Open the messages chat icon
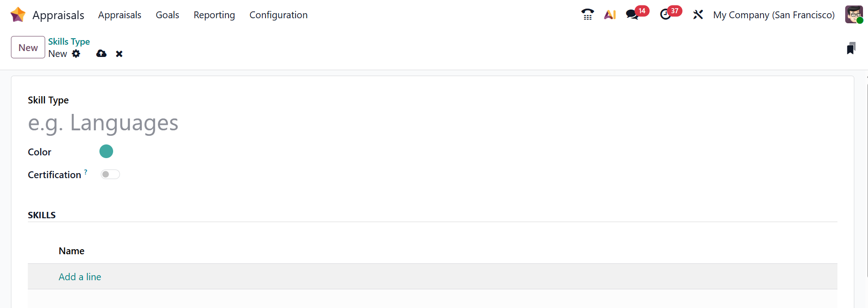The height and width of the screenshot is (308, 868). (x=632, y=15)
